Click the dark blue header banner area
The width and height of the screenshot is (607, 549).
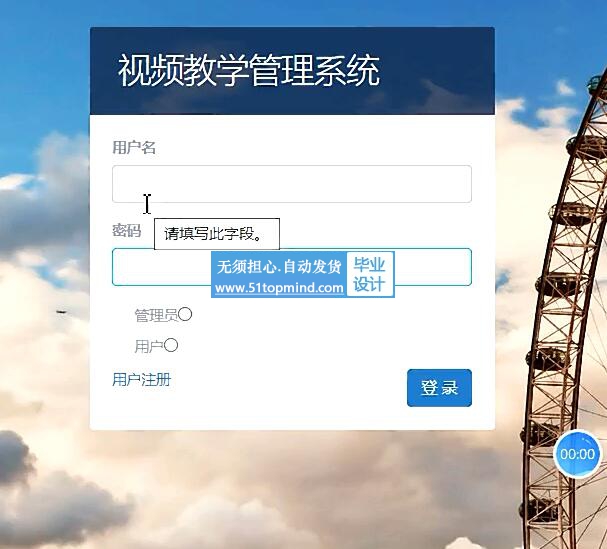pos(292,71)
